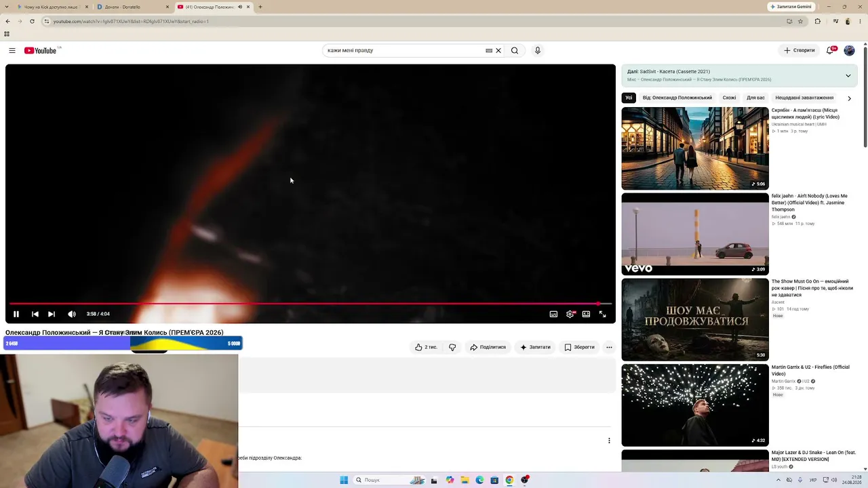
Task: Go to the previous video in the player
Action: pyautogui.click(x=35, y=314)
